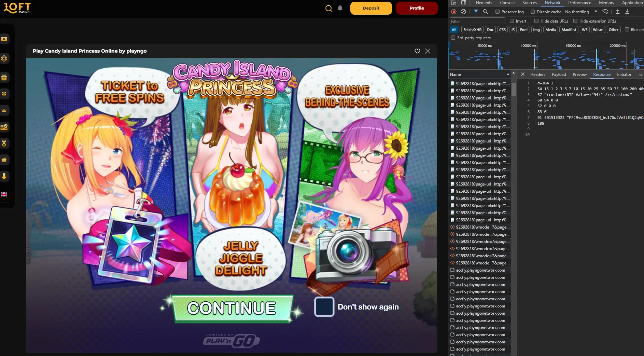Toggle the device toolbar icon in DevTools

click(463, 3)
